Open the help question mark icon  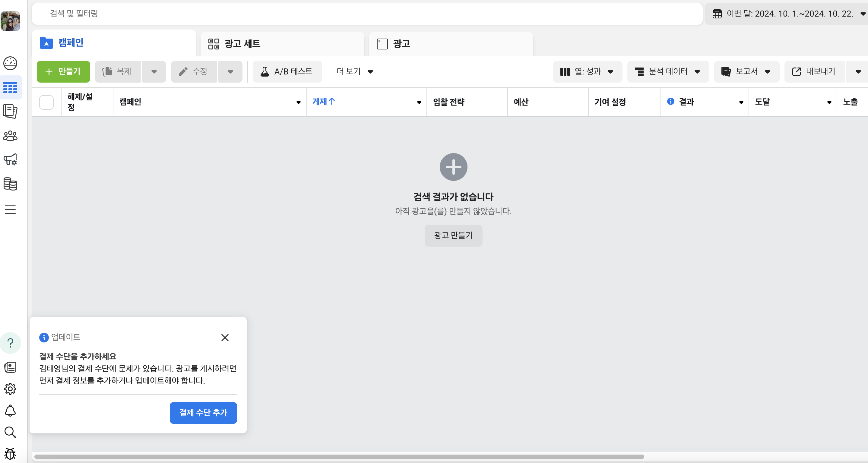point(11,343)
